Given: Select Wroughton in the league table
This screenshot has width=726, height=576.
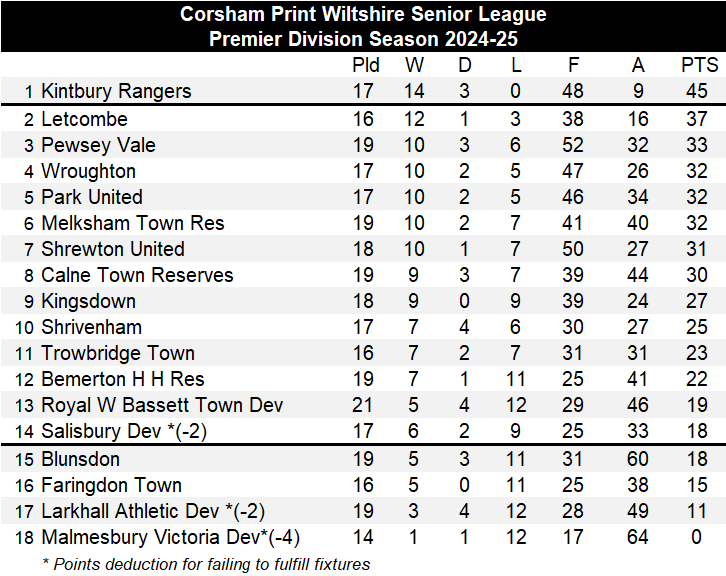Looking at the screenshot, I should click(88, 171).
